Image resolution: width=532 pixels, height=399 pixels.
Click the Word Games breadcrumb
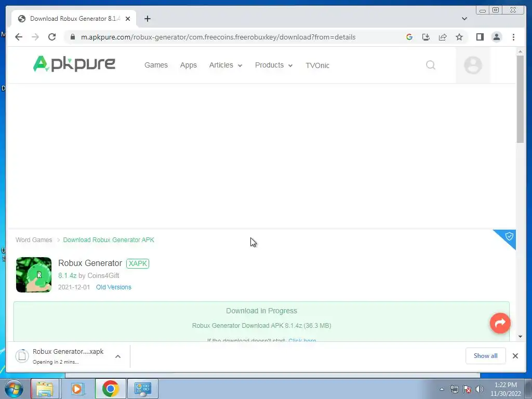coord(34,240)
